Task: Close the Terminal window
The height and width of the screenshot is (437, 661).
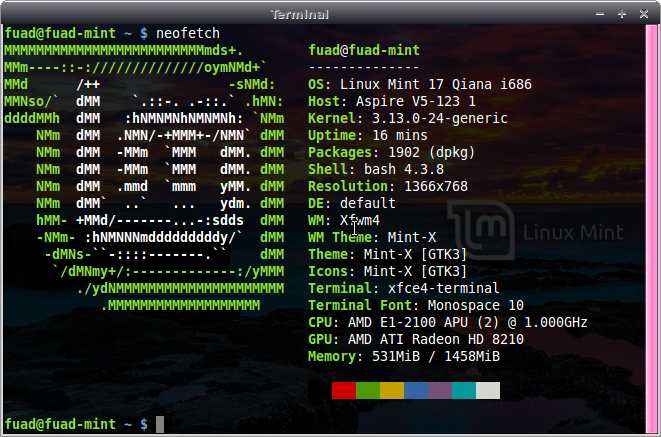Action: tap(644, 14)
